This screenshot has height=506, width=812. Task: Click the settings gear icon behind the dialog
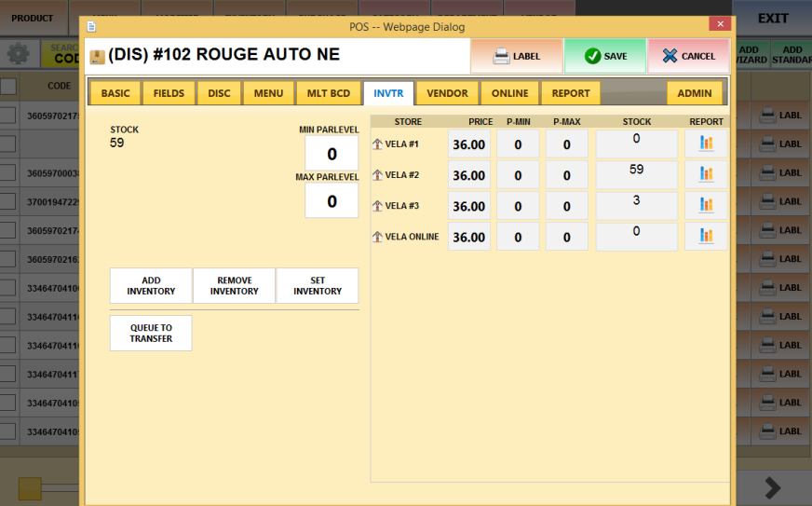click(17, 53)
